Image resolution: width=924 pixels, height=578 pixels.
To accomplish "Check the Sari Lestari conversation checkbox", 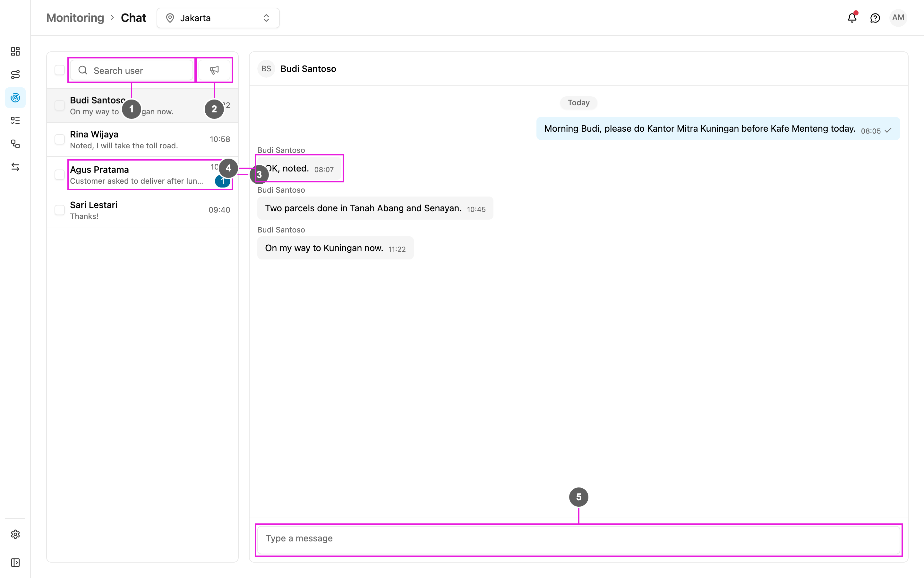I will (x=60, y=210).
